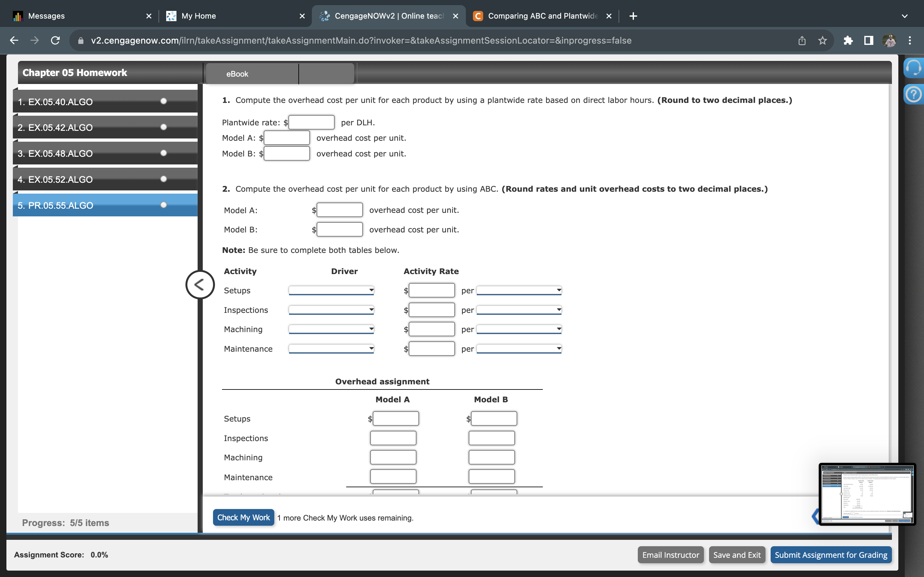The height and width of the screenshot is (577, 924).
Task: Click the Plantwide rate input field
Action: (311, 122)
